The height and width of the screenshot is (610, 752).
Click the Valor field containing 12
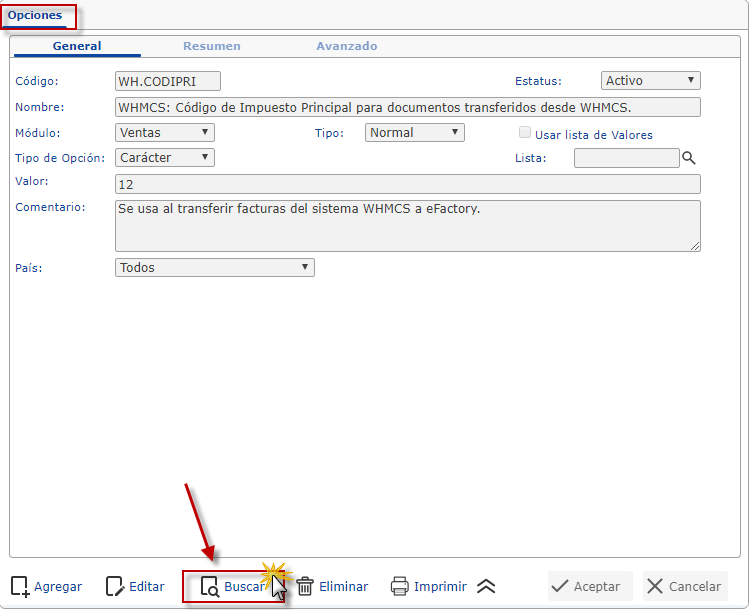[x=408, y=184]
